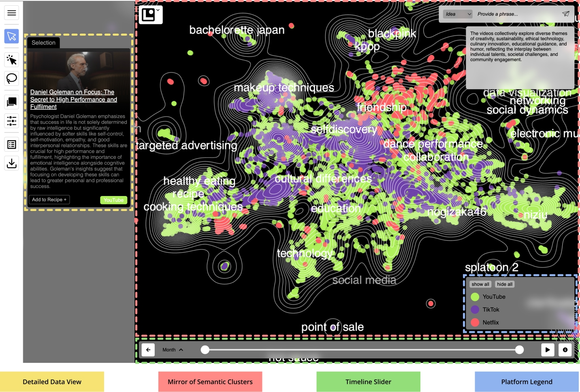
Task: Select the lasso selection tool
Action: pyautogui.click(x=11, y=79)
